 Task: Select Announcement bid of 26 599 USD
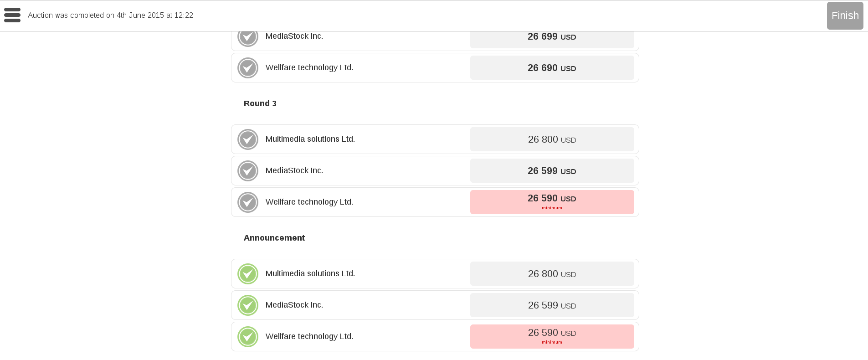(552, 305)
